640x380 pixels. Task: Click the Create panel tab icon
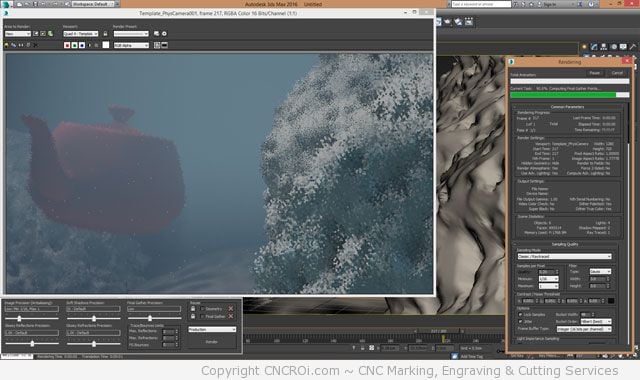point(584,47)
